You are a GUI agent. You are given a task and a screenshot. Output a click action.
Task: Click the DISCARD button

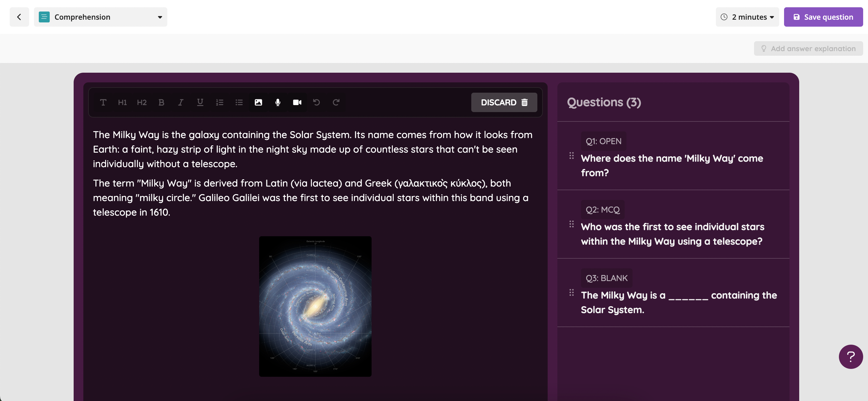point(504,102)
